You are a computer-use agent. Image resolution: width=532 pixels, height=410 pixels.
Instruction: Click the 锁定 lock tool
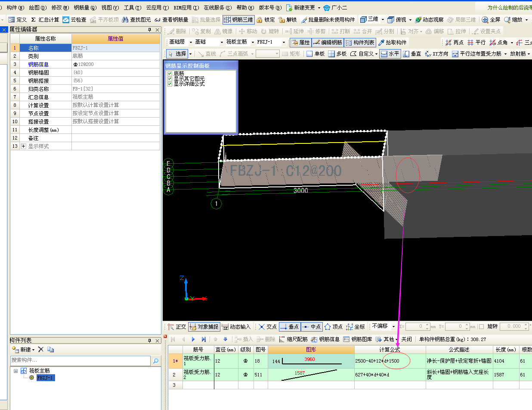266,20
